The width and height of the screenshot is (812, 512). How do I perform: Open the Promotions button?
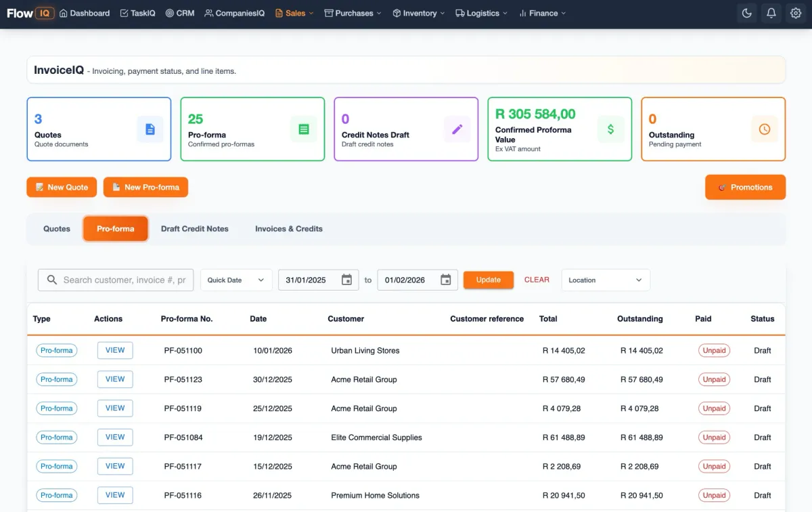pyautogui.click(x=745, y=187)
